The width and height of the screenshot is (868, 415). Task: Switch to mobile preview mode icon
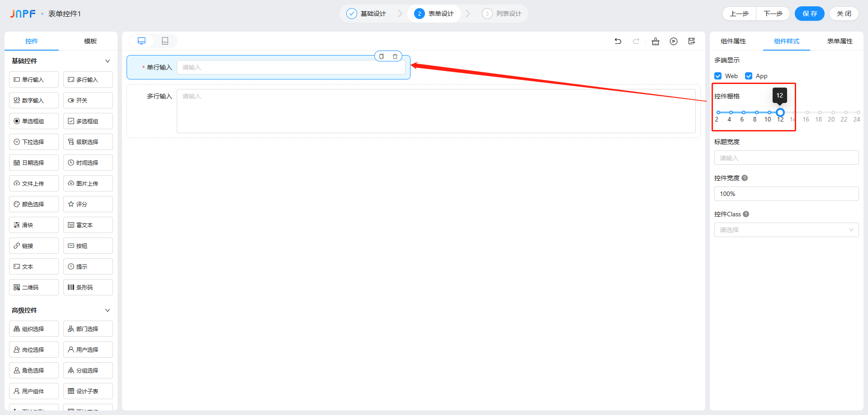coord(165,41)
